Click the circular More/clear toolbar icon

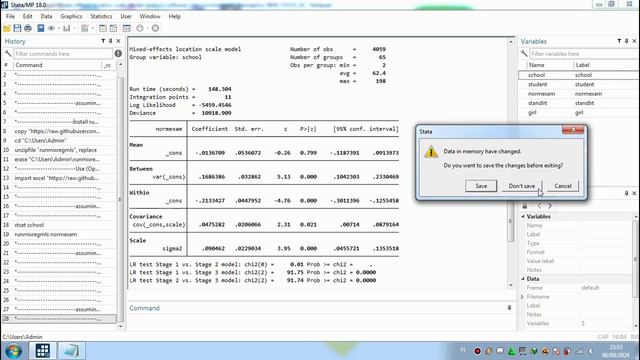pos(140,28)
